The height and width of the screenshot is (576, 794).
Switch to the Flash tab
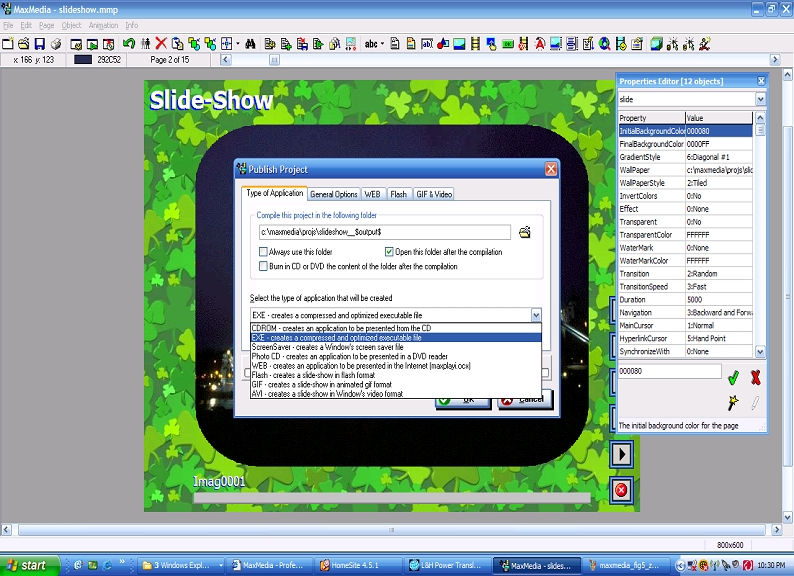click(399, 194)
